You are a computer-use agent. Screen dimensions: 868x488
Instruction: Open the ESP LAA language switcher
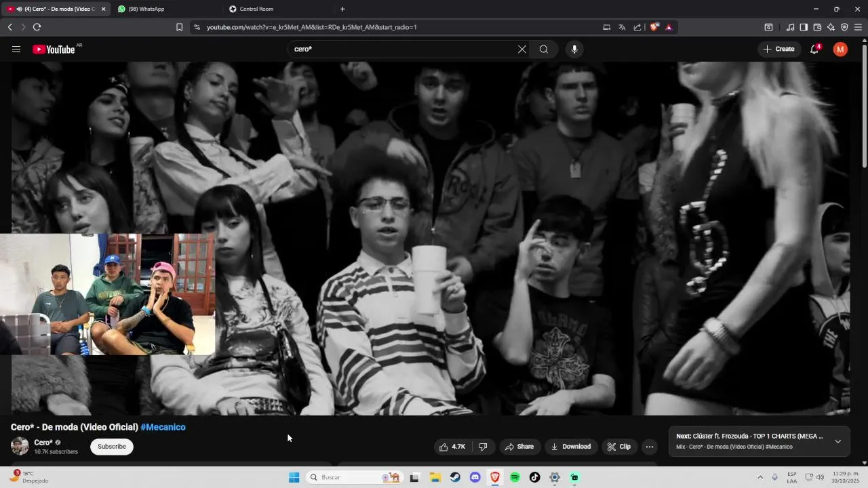pos(792,477)
